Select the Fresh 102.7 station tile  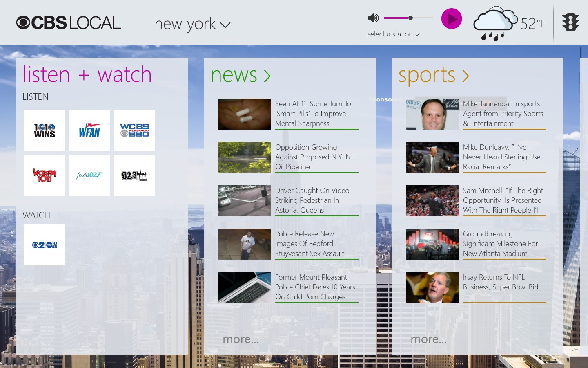pos(89,175)
